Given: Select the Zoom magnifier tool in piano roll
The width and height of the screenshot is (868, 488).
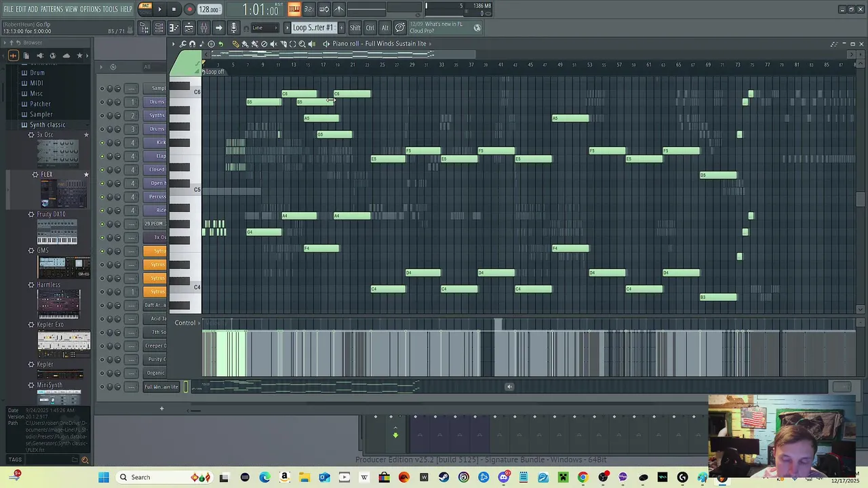Looking at the screenshot, I should point(302,43).
